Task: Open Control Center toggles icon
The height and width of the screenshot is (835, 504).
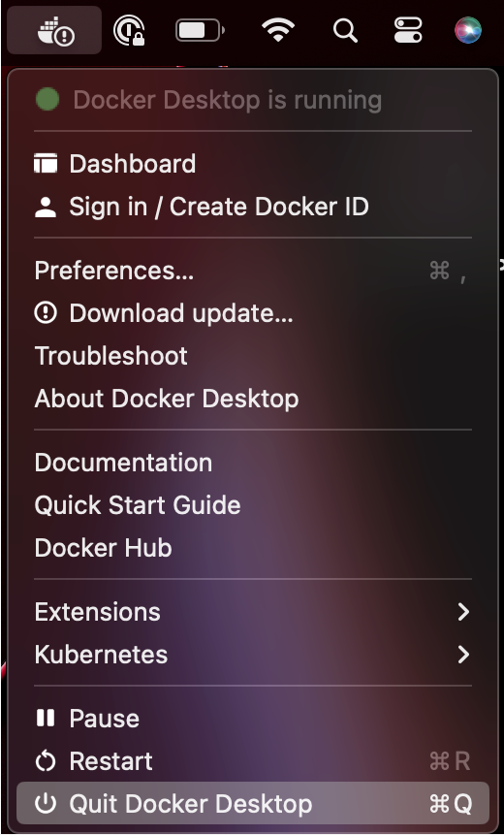Action: tap(408, 30)
